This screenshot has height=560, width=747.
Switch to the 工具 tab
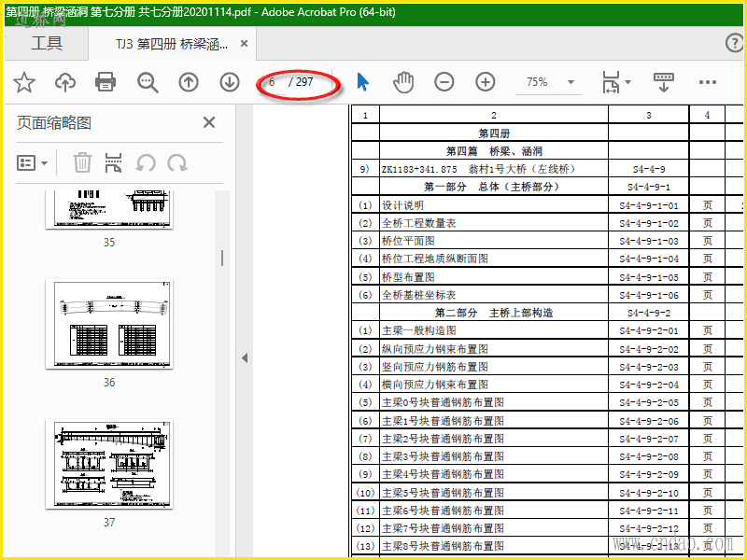coord(46,43)
